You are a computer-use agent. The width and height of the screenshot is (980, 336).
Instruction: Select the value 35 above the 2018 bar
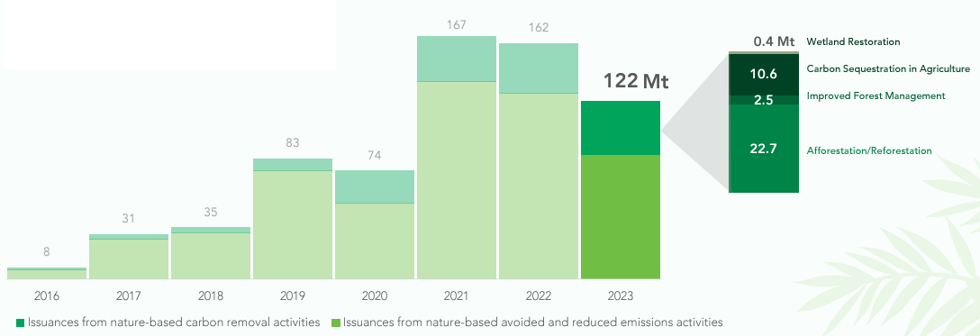(211, 213)
